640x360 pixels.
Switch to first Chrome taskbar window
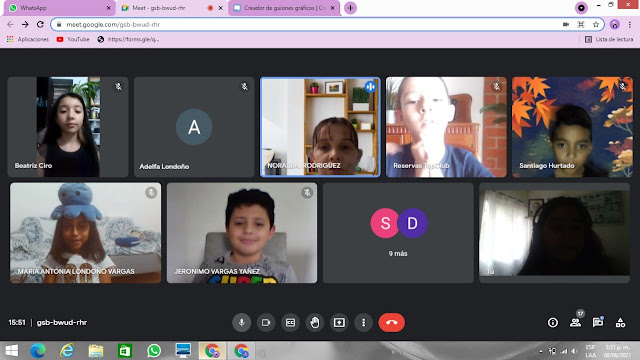pos(212,351)
